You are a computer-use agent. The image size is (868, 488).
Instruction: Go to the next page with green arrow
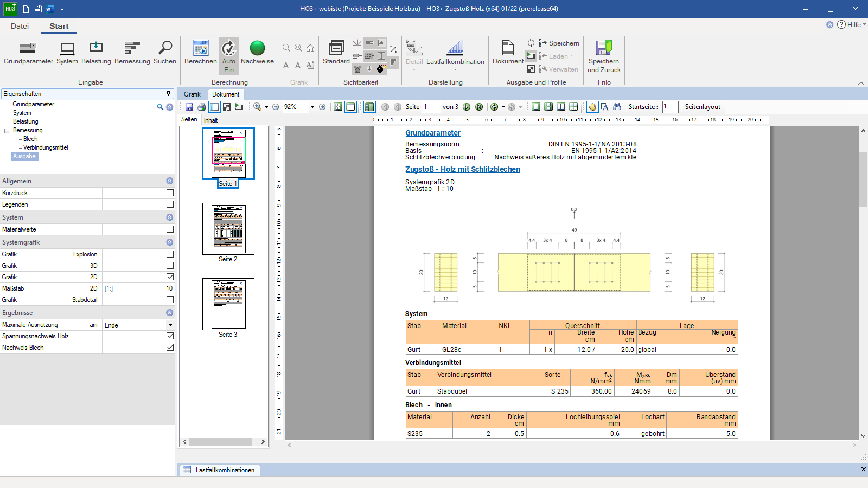467,107
